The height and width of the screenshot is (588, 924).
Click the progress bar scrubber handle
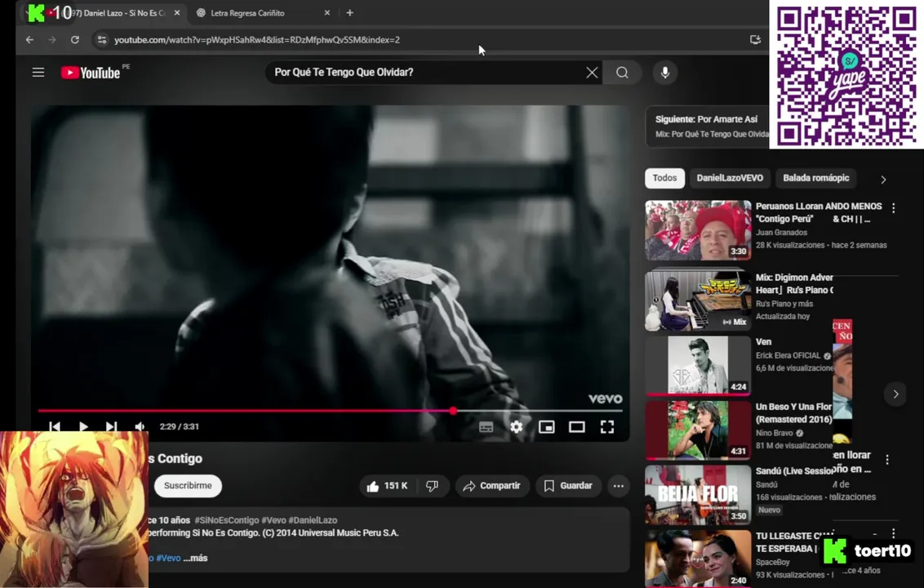(x=452, y=411)
